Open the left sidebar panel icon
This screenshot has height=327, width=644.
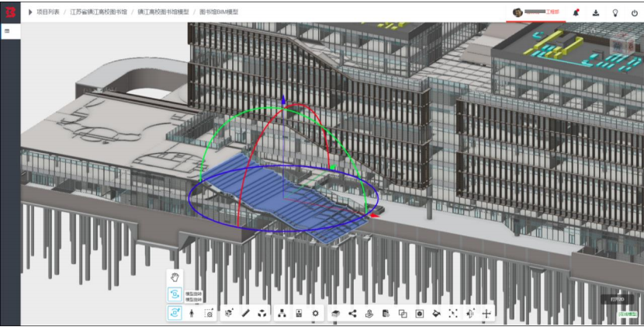[7, 31]
